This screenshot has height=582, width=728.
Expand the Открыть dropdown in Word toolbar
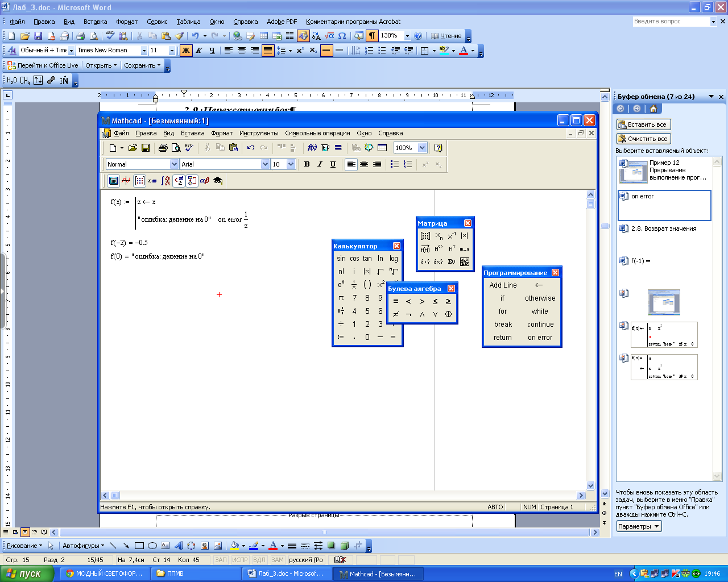pyautogui.click(x=101, y=65)
